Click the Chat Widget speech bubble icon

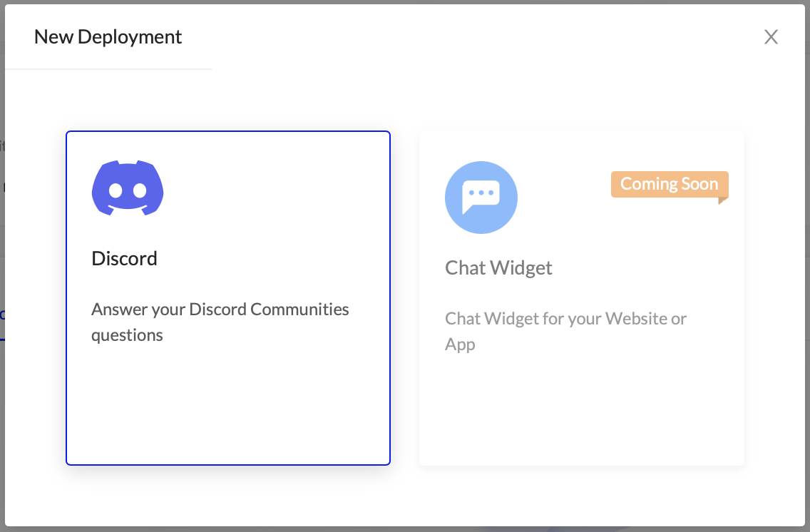[481, 198]
